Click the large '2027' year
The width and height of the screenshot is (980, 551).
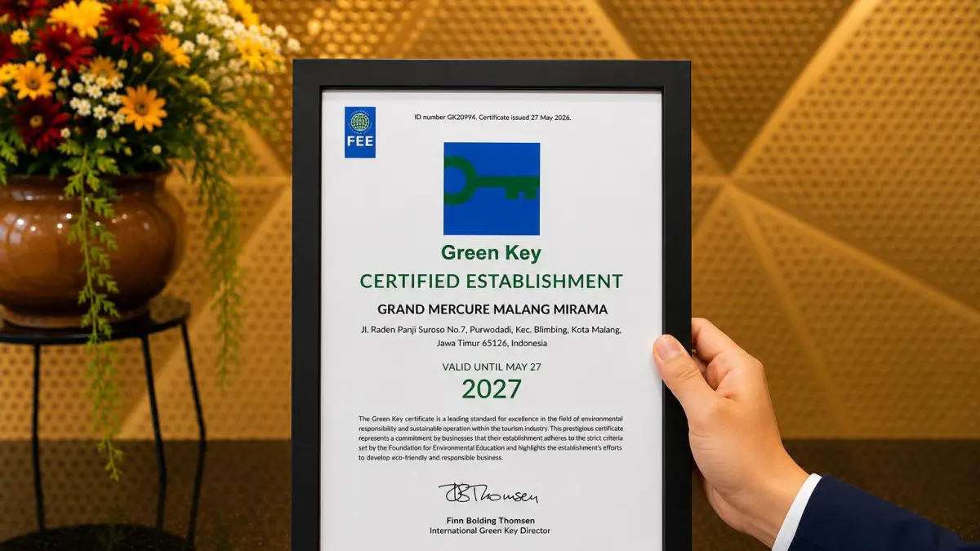tap(492, 389)
